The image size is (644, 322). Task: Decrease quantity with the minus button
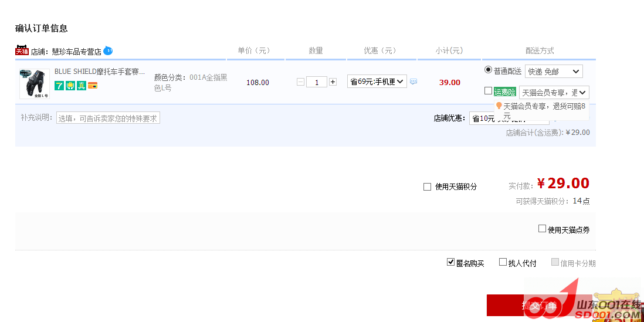(x=300, y=82)
